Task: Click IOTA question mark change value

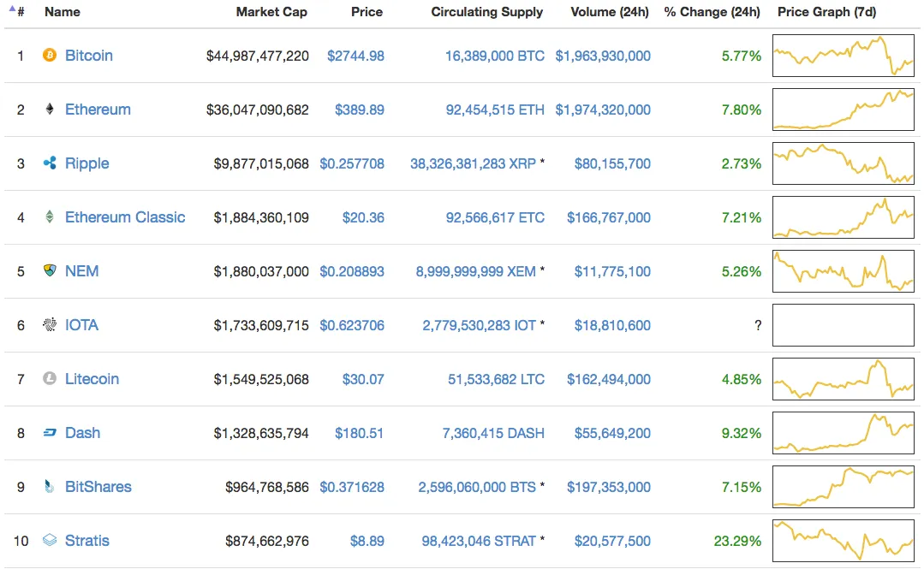Action: click(x=758, y=325)
